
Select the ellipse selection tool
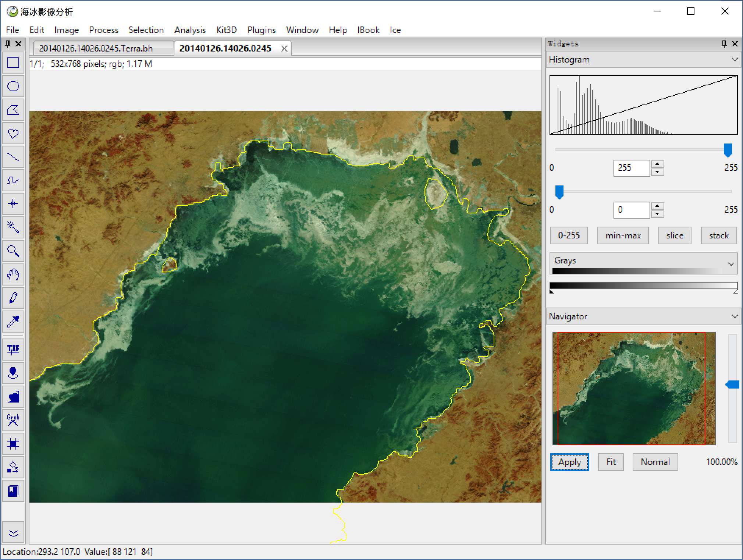13,86
